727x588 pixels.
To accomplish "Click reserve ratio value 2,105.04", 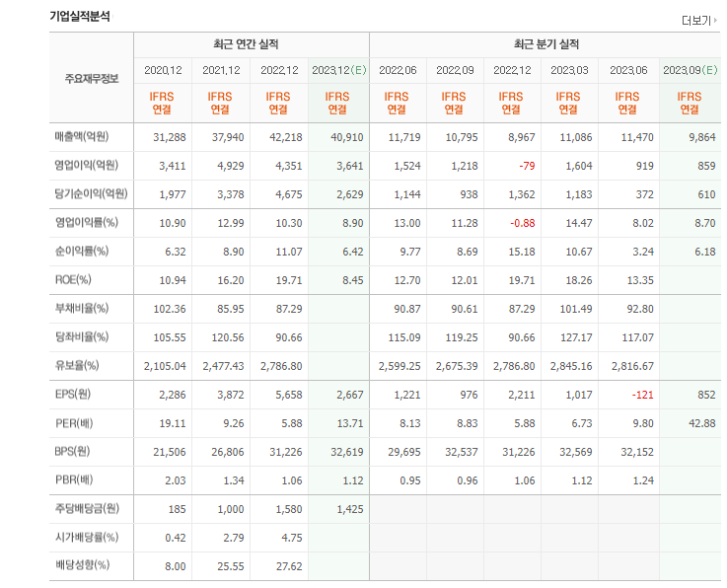I will click(x=165, y=367).
